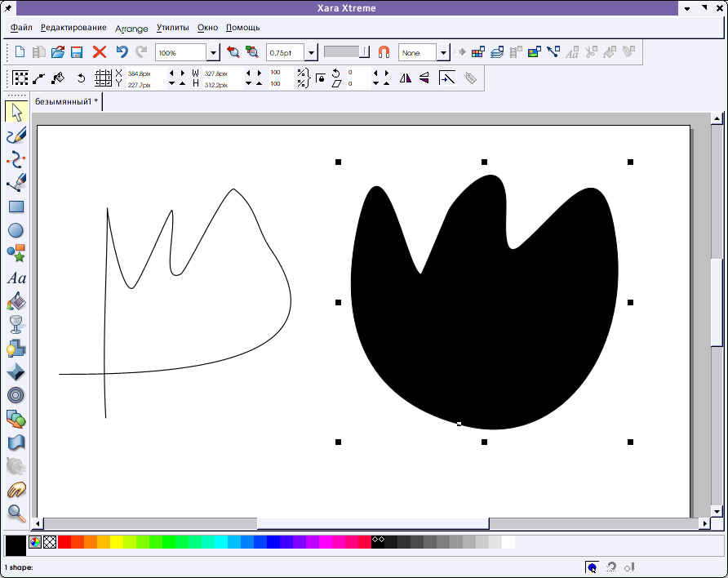Viewport: 728px width, 578px height.
Task: Pick the red color swatch
Action: (64, 542)
